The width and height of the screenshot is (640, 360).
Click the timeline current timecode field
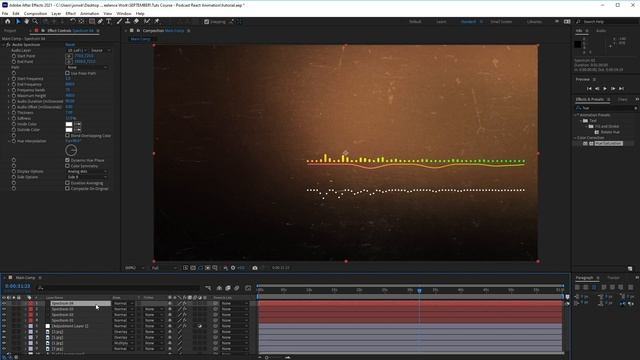18,286
